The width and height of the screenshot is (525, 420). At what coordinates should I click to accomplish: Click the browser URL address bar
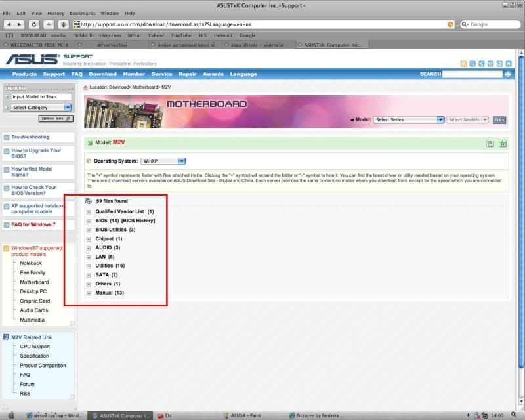coord(263,24)
